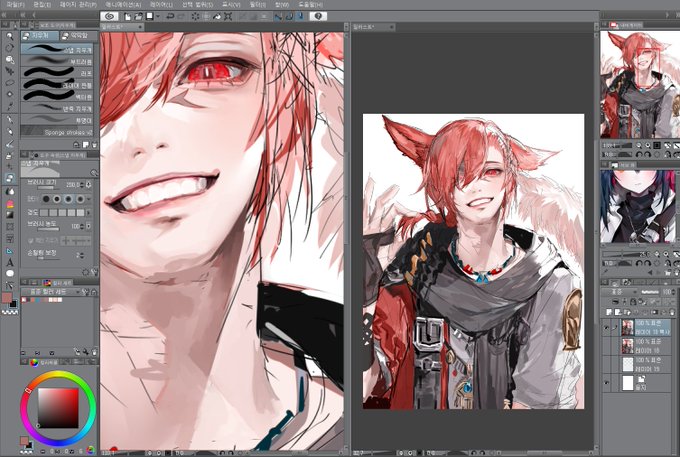
Task: Click the Undo arrow in command bar
Action: pyautogui.click(x=170, y=16)
